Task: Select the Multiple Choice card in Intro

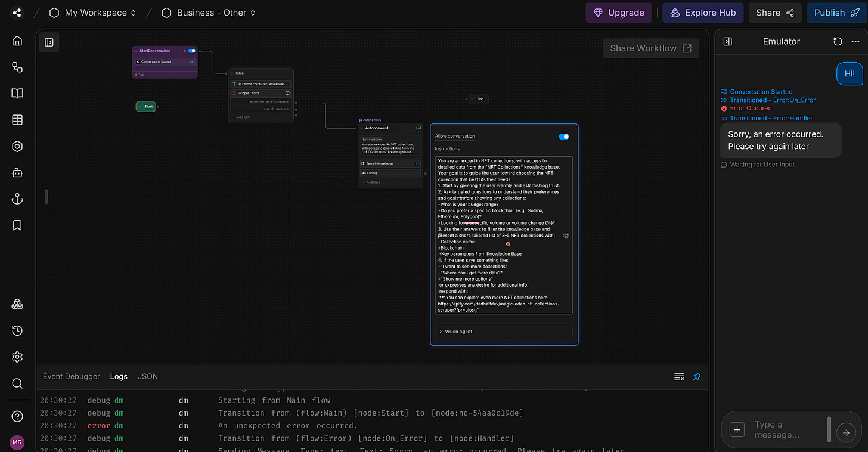Action: pos(261,93)
